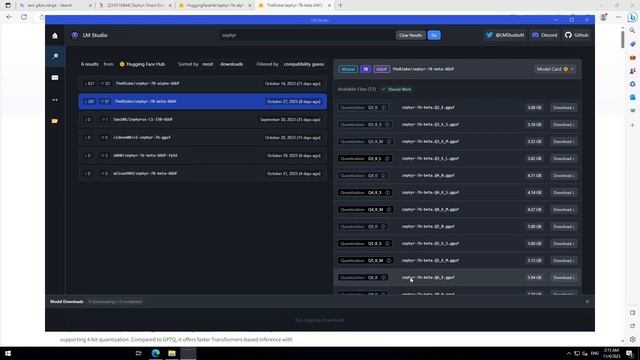640x360 pixels.
Task: Click the LM Studio logo icon
Action: 75,35
